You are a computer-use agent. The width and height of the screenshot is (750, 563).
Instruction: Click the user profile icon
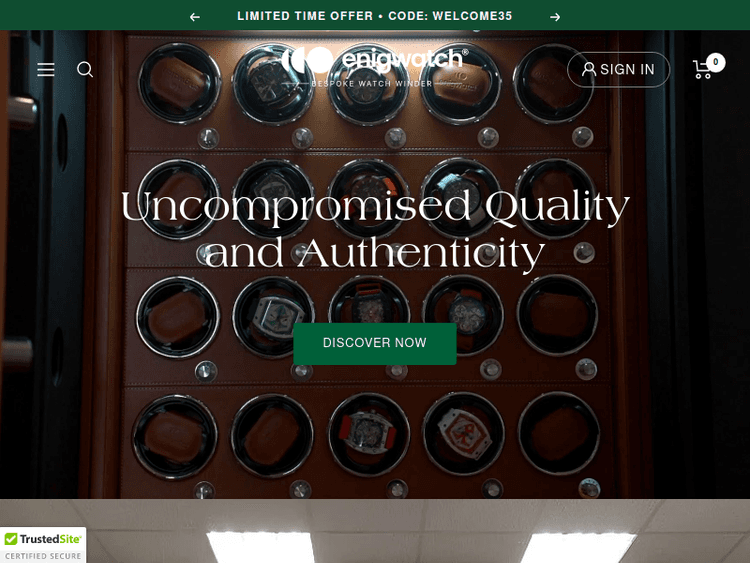(589, 69)
